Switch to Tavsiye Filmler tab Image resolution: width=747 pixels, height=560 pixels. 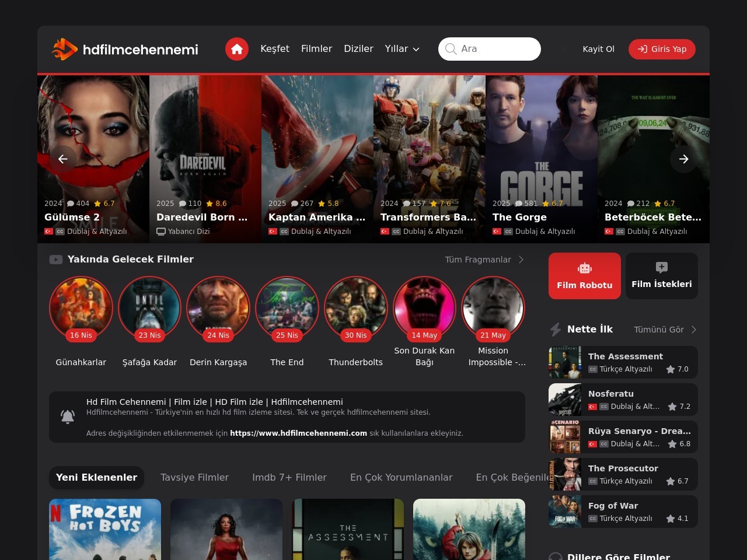(194, 477)
